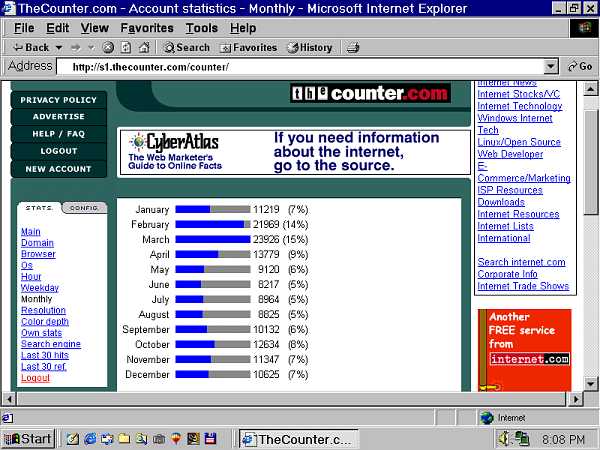Viewport: 600px width, 450px height.
Task: Open the Hour stats link
Action: pyautogui.click(x=31, y=277)
